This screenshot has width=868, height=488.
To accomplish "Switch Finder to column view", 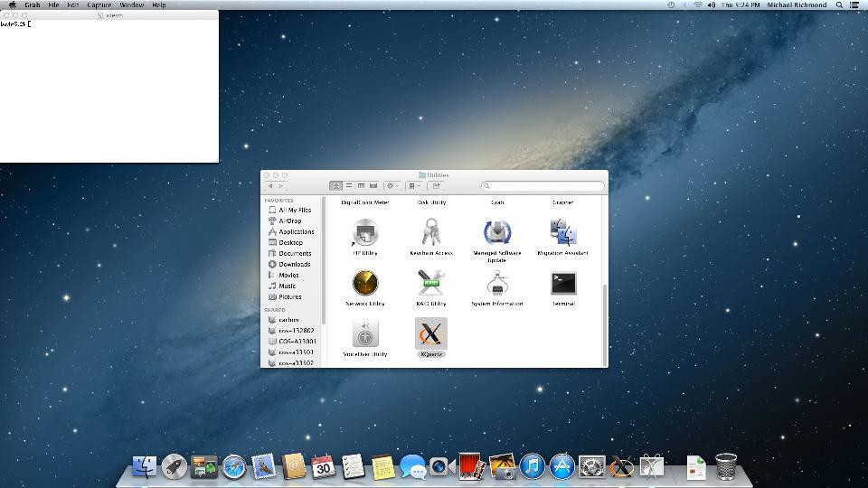I will click(361, 186).
